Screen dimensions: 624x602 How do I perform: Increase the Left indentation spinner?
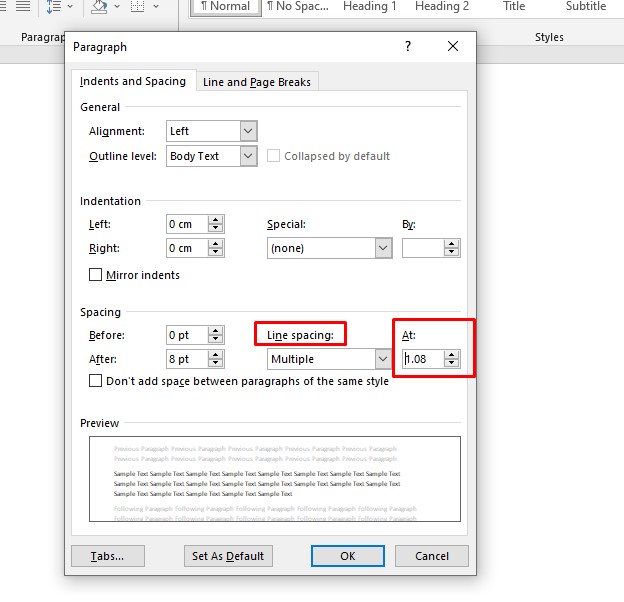click(x=216, y=220)
